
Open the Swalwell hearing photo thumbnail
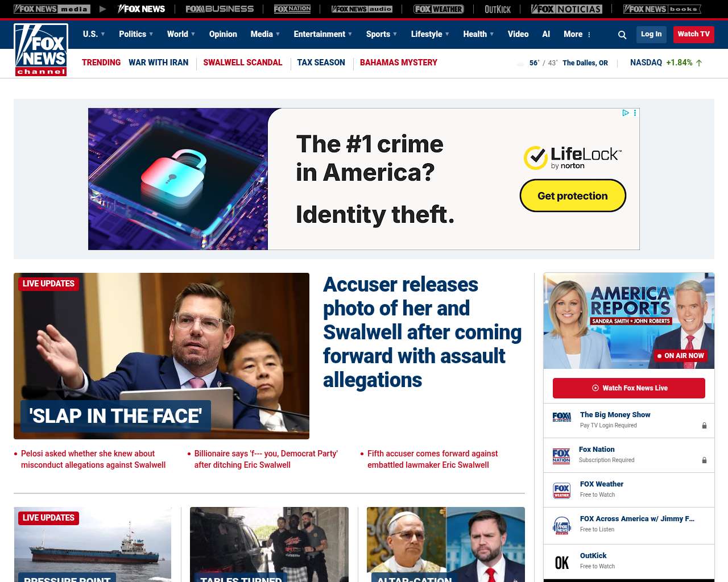[x=162, y=356]
